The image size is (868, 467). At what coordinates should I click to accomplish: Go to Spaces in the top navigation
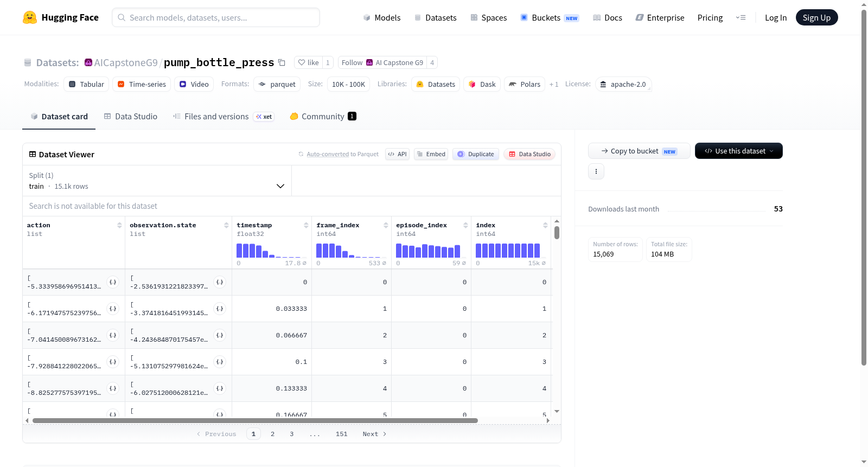[489, 17]
